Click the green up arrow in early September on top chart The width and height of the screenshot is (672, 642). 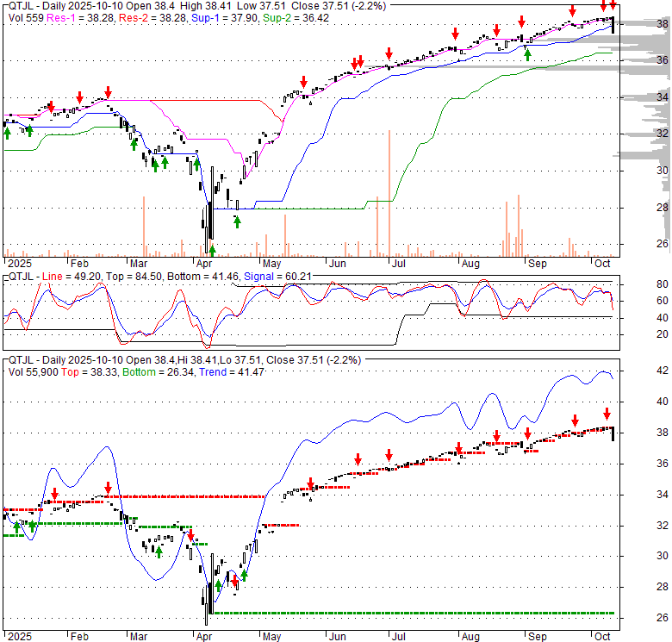point(528,54)
